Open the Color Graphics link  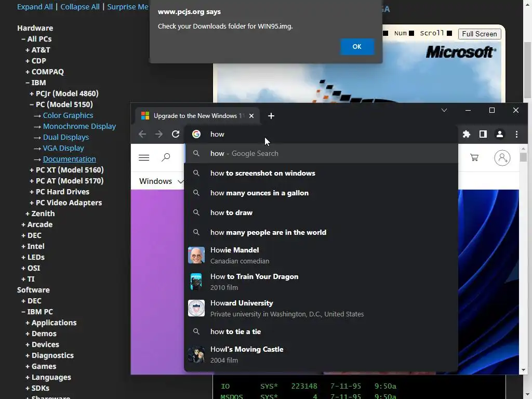point(68,115)
